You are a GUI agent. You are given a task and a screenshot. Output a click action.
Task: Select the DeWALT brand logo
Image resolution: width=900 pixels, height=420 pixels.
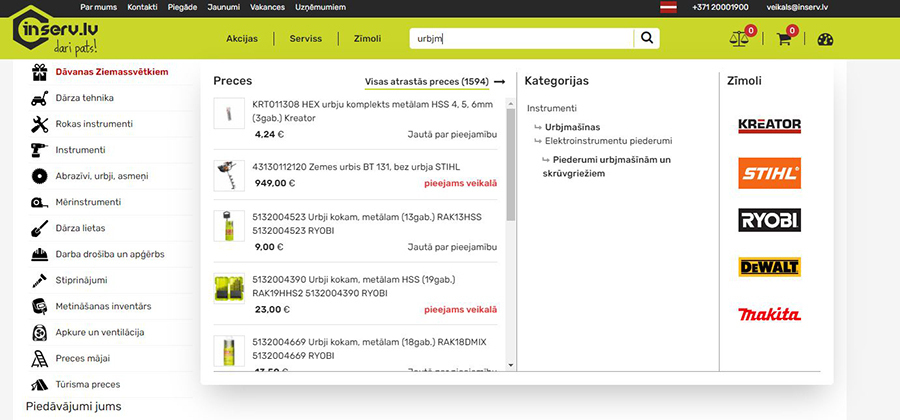769,267
